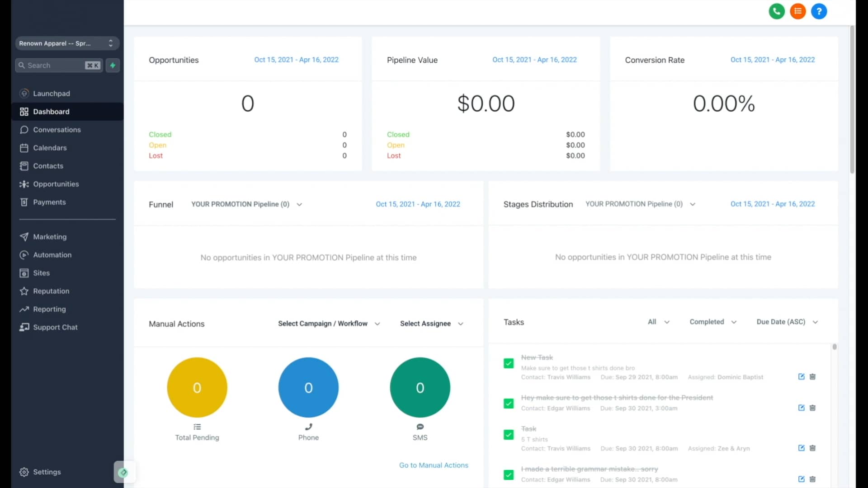
Task: Open the Select Assignee dropdown
Action: (431, 324)
